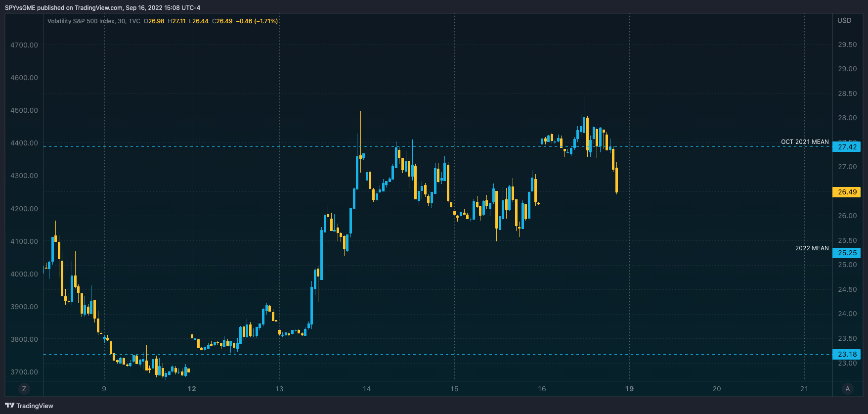This screenshot has height=414, width=868.
Task: Click the 'OCT 2021 MEAN' line label
Action: point(805,142)
